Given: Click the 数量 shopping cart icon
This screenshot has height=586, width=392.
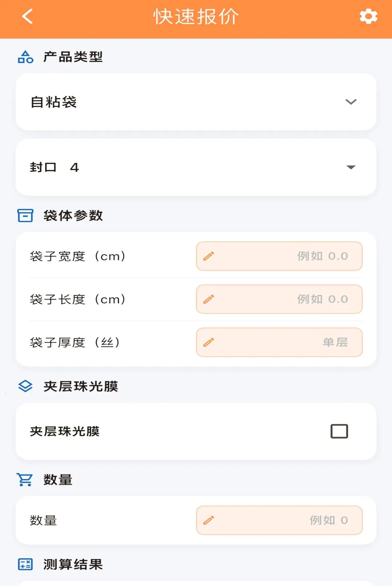Looking at the screenshot, I should point(25,480).
